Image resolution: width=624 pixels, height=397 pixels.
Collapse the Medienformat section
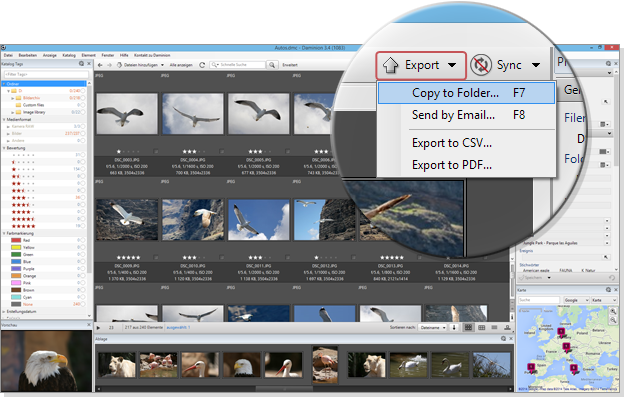[x=4, y=119]
